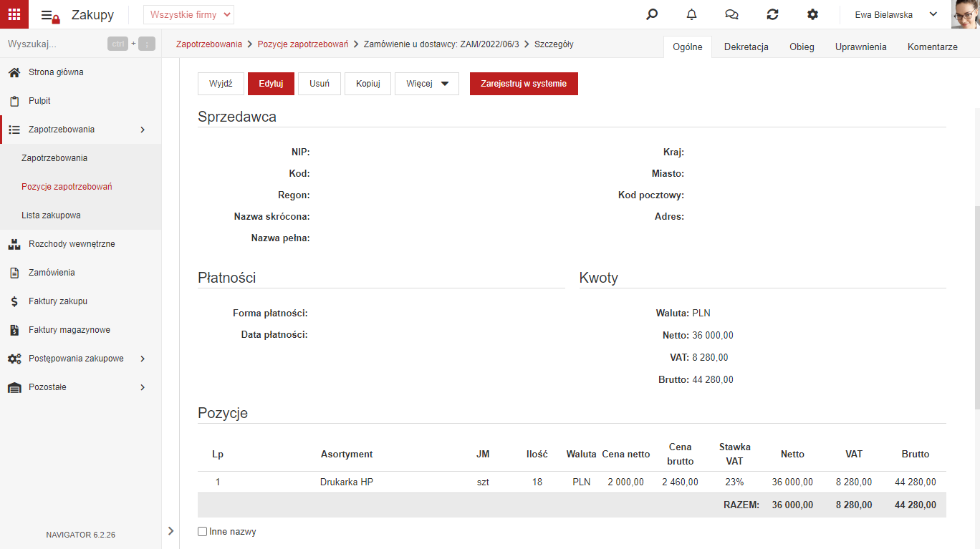Open the chat messages icon
The width and height of the screenshot is (980, 549).
tap(731, 14)
